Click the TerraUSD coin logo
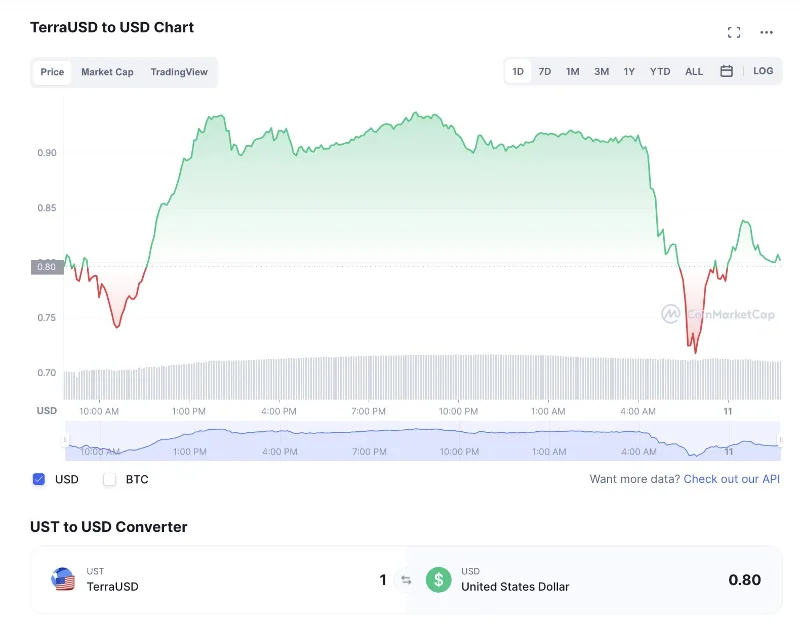 click(x=63, y=580)
